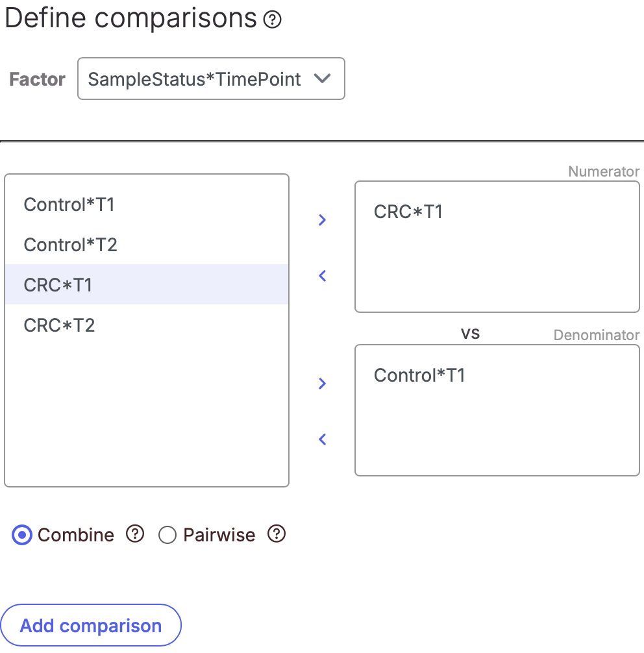Select Control*T1 inside the Denominator box
The image size is (644, 653).
tap(419, 375)
